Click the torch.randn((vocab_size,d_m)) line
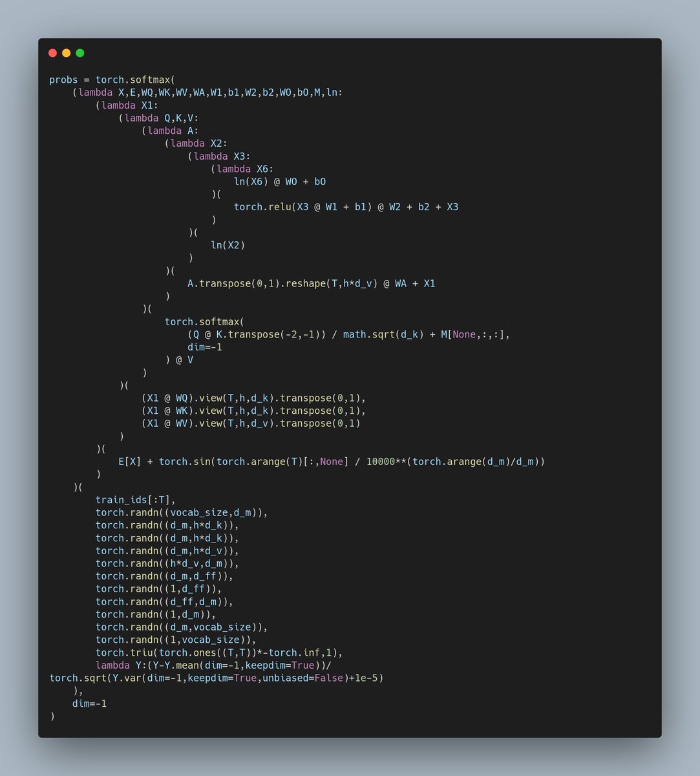The image size is (700, 776). pos(182,513)
